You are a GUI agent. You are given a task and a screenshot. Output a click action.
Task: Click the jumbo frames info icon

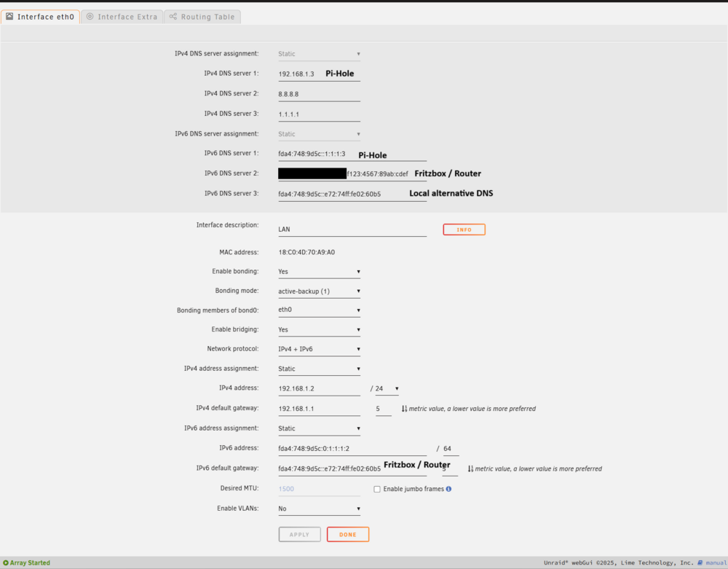pos(448,489)
